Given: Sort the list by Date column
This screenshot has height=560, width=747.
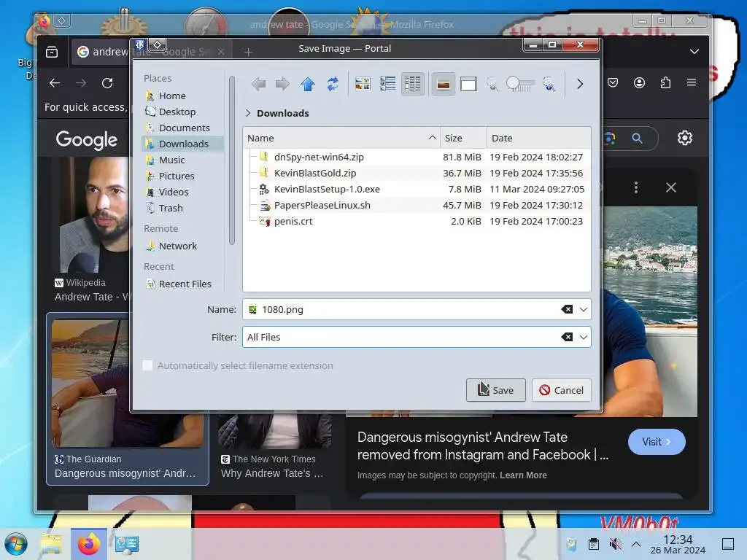Looking at the screenshot, I should click(539, 138).
